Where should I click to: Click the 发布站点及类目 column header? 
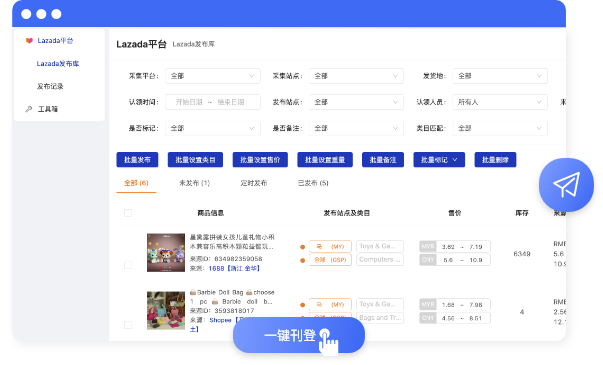(346, 213)
